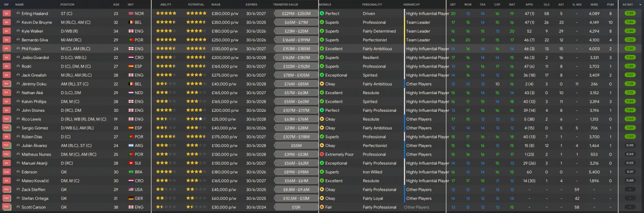
Task: Sort by the Age column header
Action: (x=116, y=4)
